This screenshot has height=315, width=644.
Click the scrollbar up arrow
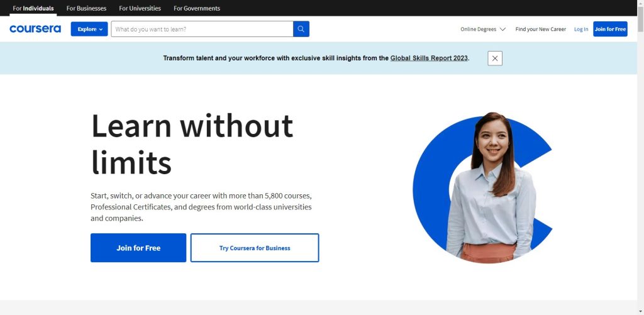pyautogui.click(x=640, y=3)
